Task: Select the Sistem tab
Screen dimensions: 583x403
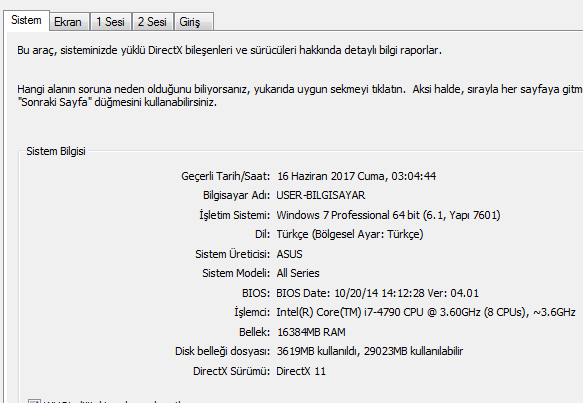Action: point(26,20)
